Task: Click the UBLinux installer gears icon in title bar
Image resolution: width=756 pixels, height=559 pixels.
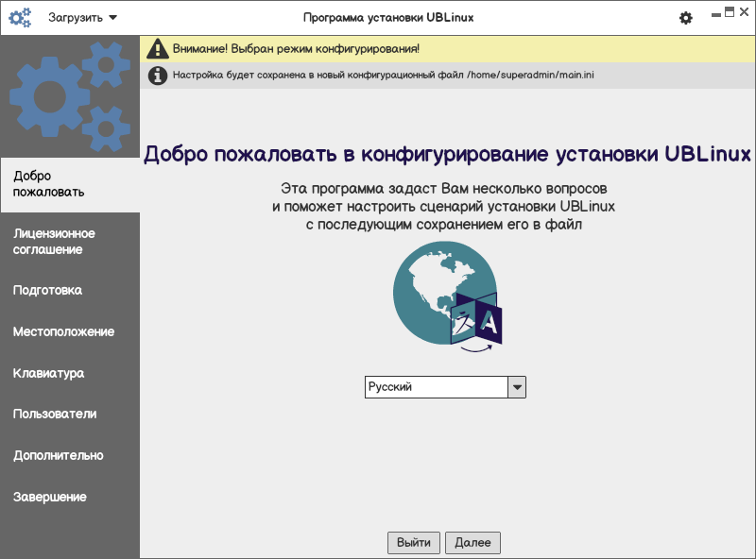Action: 20,17
